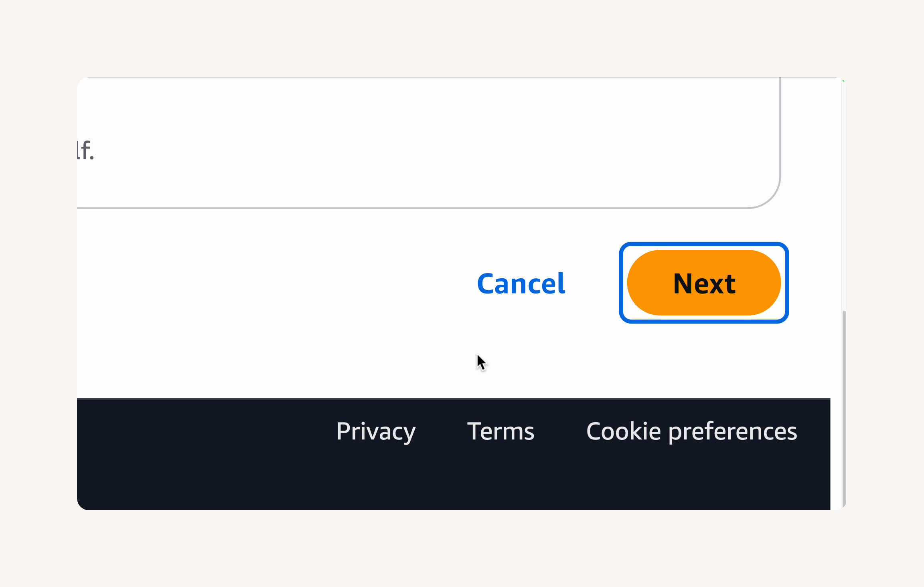Click the empty footer space below Terms
This screenshot has width=924, height=587.
point(500,477)
